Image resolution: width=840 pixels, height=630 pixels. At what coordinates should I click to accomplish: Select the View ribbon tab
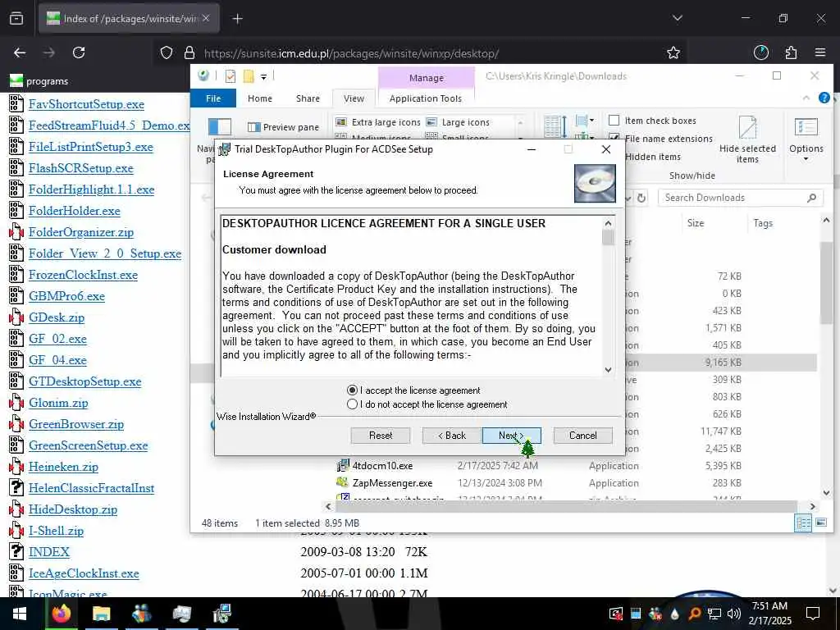(354, 98)
